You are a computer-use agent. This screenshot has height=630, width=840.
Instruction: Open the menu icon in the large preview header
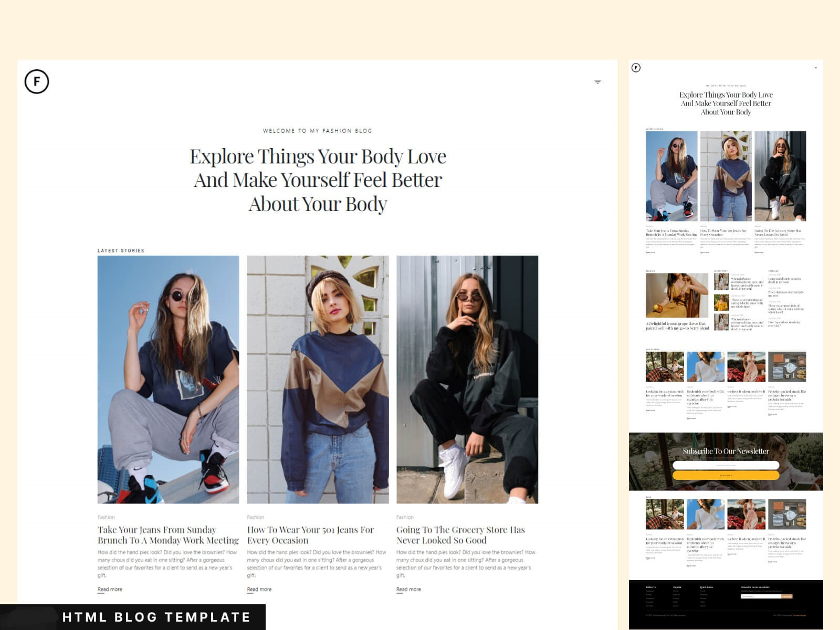click(x=597, y=82)
